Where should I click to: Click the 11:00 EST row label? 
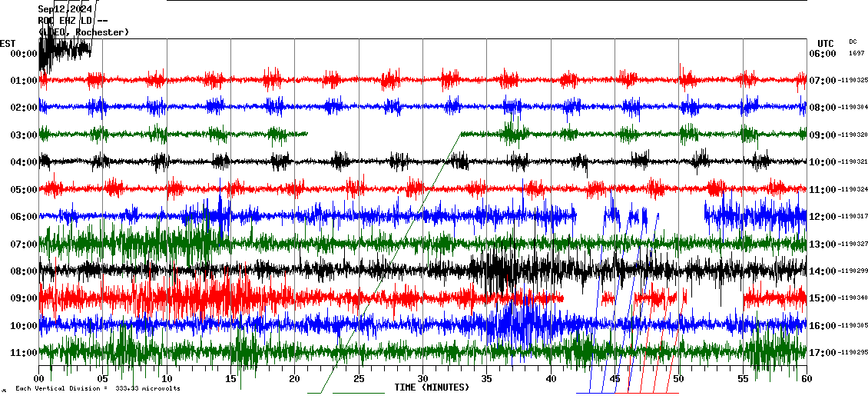pos(24,353)
